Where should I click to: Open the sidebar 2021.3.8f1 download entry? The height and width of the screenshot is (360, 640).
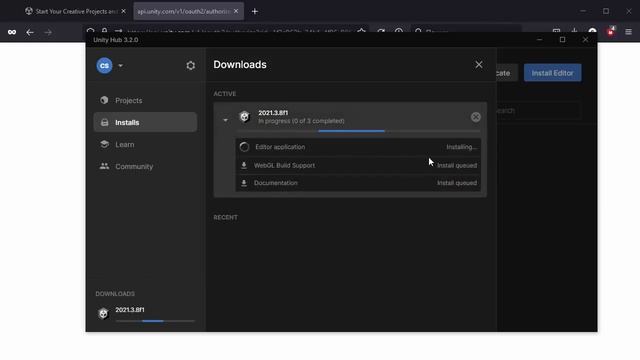coord(145,313)
